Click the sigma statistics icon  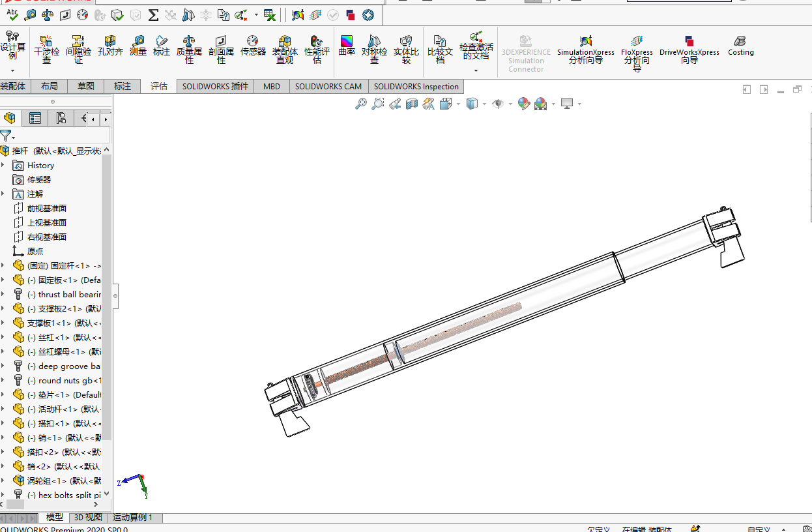click(153, 14)
